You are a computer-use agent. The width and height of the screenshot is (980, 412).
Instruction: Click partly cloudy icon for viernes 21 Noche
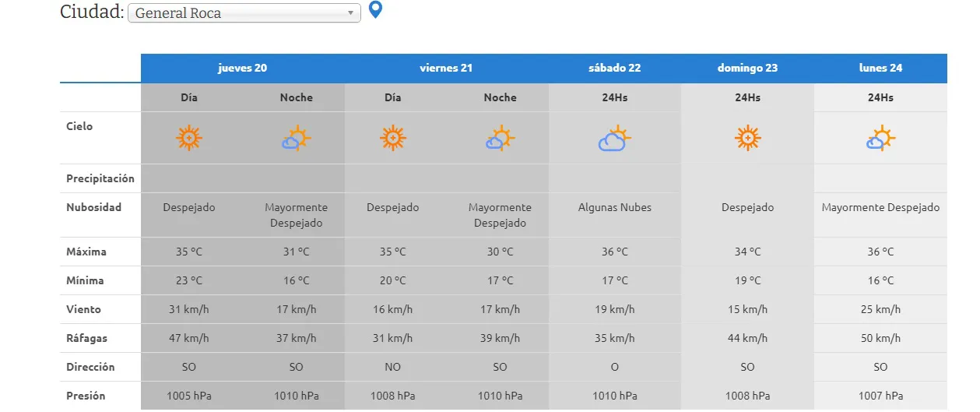500,139
